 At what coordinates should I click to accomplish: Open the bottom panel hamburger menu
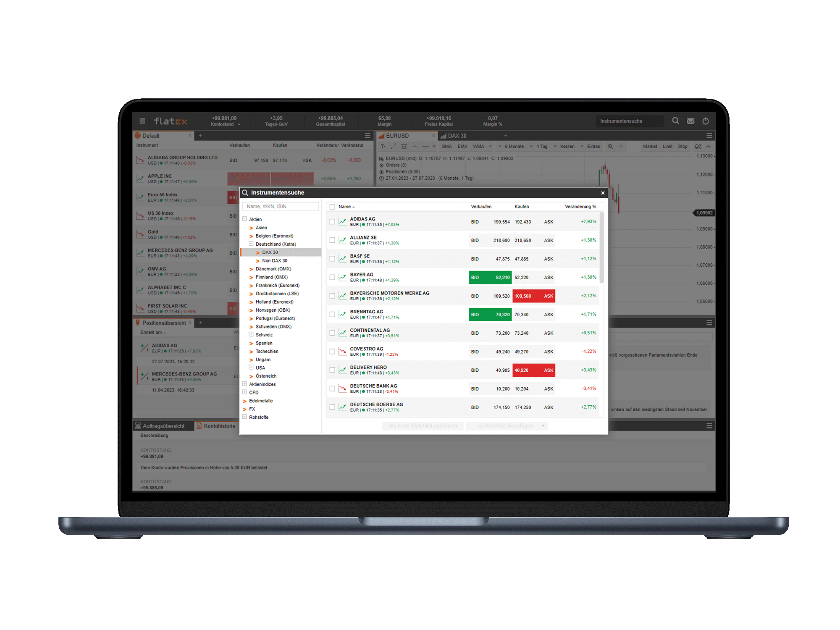click(x=709, y=426)
